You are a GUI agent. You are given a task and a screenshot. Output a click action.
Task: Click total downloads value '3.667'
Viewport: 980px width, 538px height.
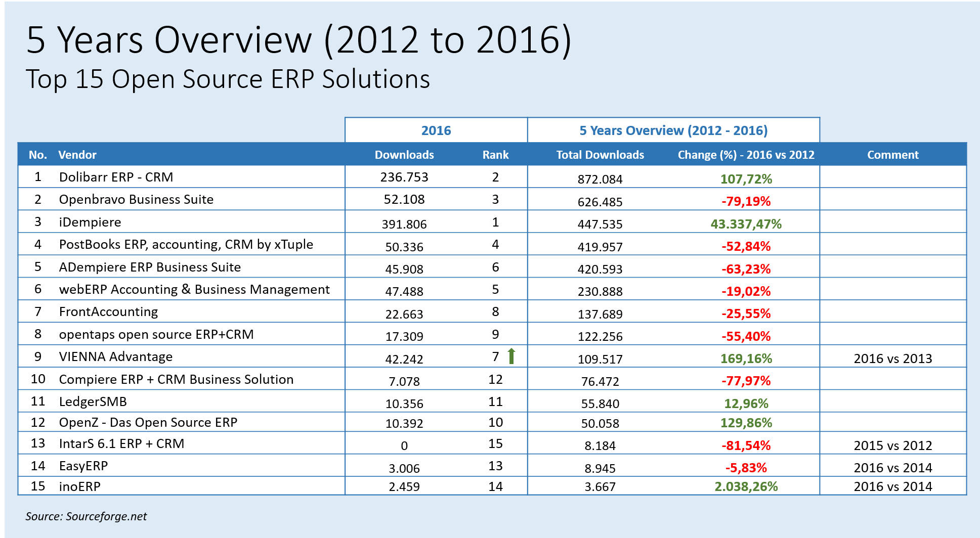click(600, 487)
